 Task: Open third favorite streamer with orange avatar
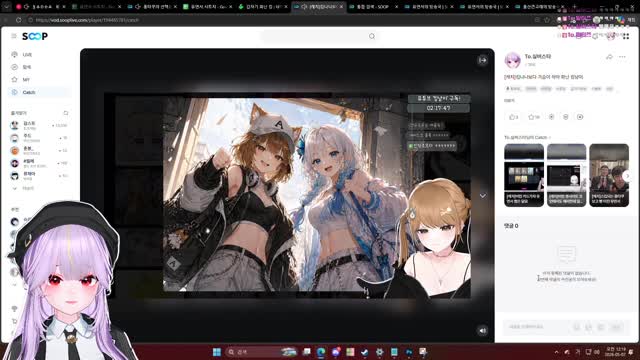[39, 151]
